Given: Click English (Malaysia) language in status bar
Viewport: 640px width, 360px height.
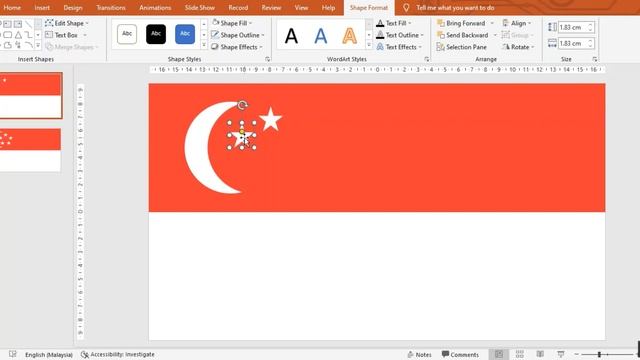Looking at the screenshot, I should (49, 355).
